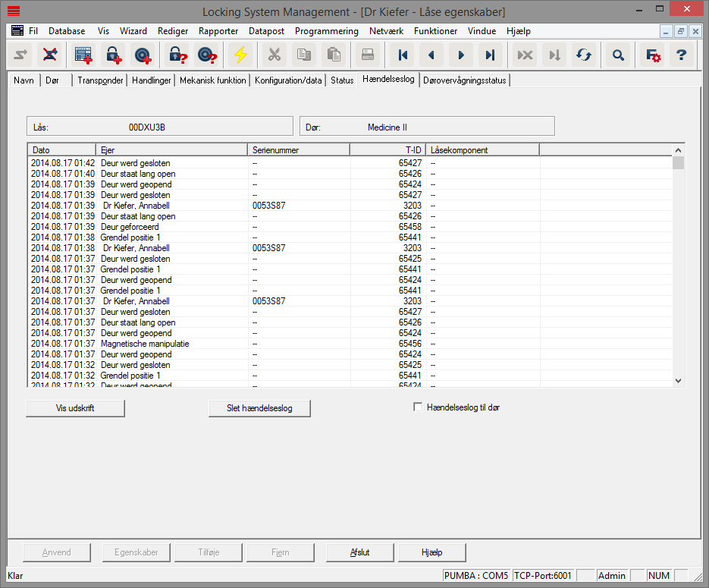Run the programming lightning icon

point(240,55)
